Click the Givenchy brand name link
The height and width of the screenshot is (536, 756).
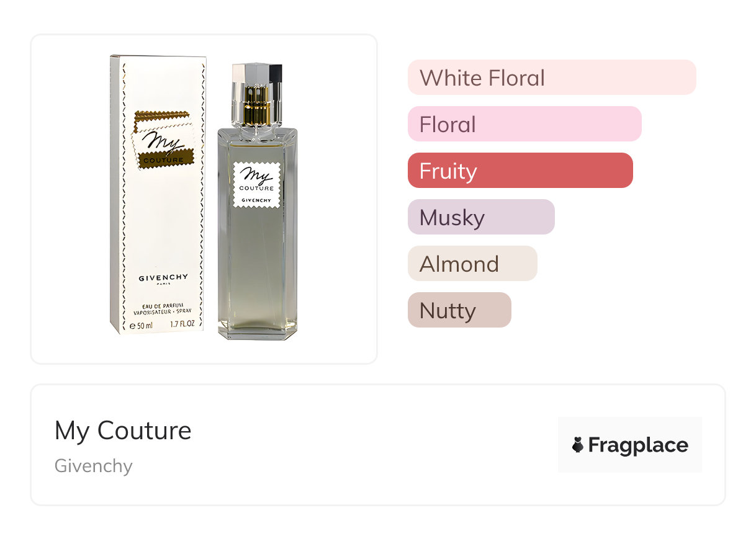[x=94, y=466]
